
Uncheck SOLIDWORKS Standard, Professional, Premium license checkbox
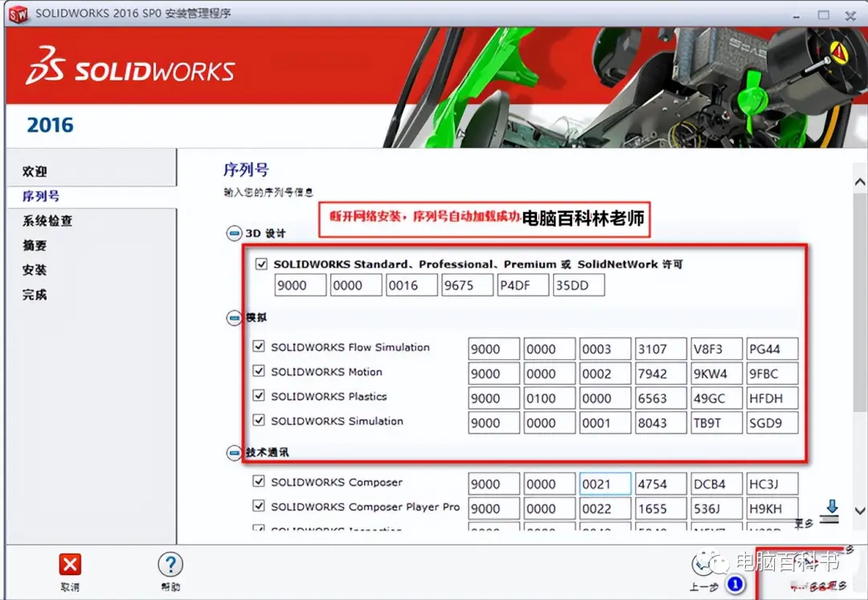pos(261,263)
